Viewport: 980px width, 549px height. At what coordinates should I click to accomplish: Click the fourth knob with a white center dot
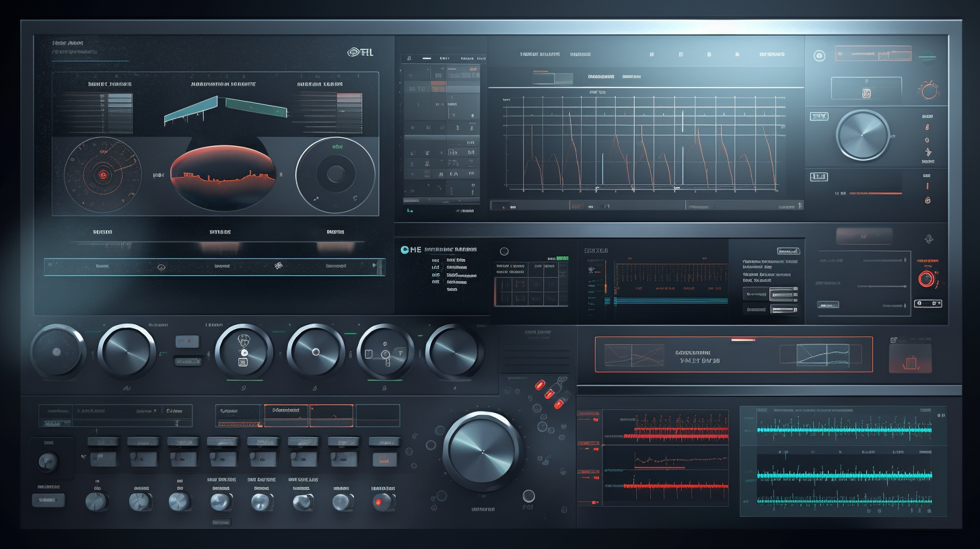(x=315, y=351)
